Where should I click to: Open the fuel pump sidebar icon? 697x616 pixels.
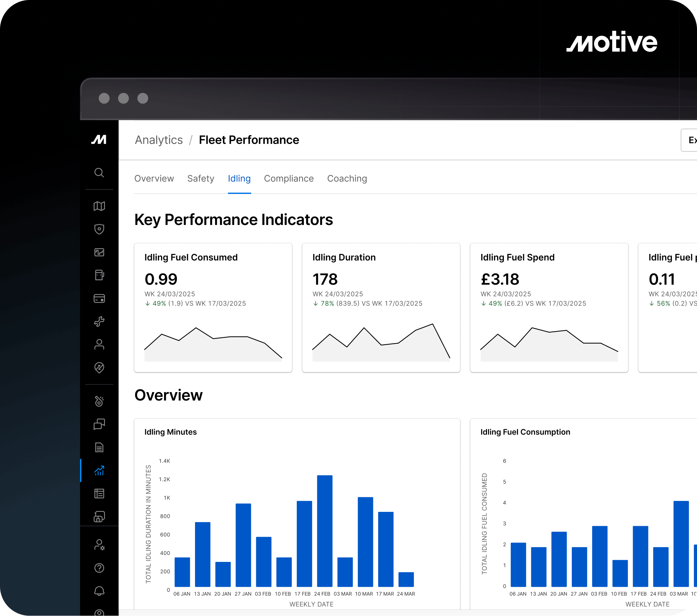click(x=99, y=275)
